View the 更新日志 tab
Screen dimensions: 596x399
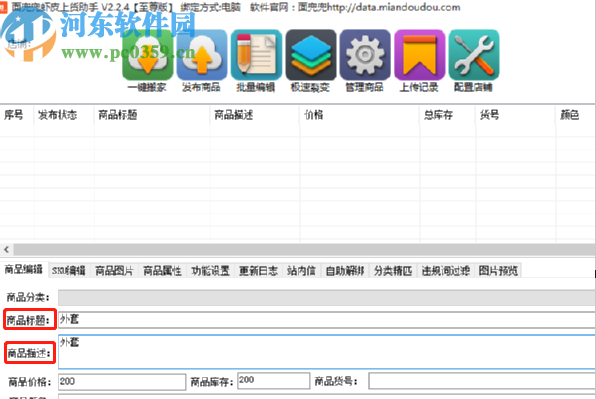(x=258, y=271)
